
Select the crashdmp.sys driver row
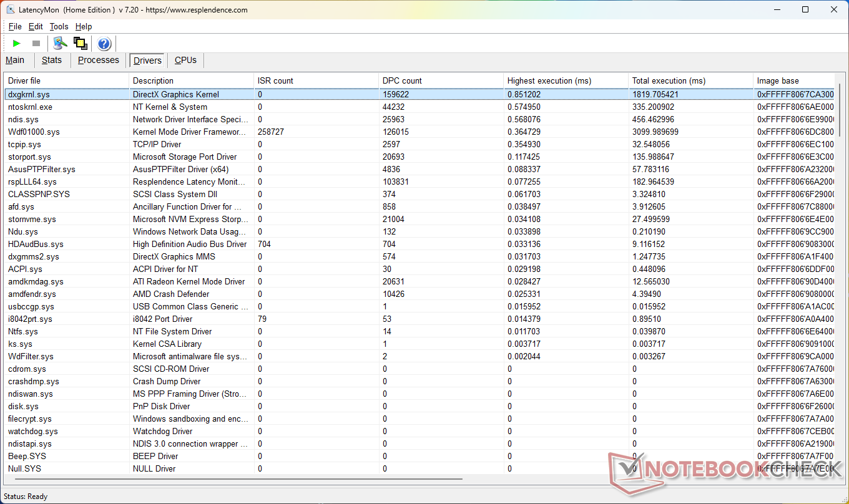[x=419, y=381]
